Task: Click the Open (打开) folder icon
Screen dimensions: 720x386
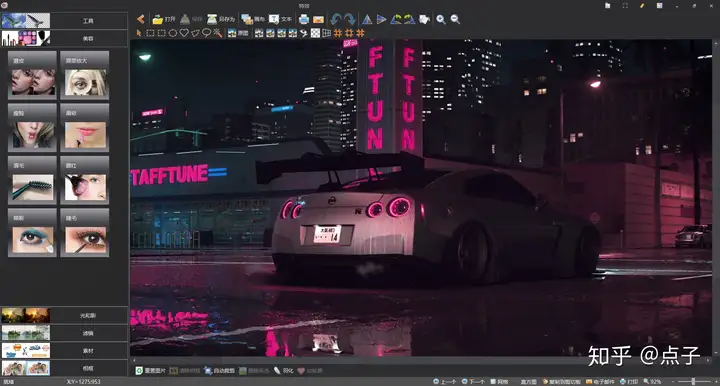Action: [x=158, y=19]
